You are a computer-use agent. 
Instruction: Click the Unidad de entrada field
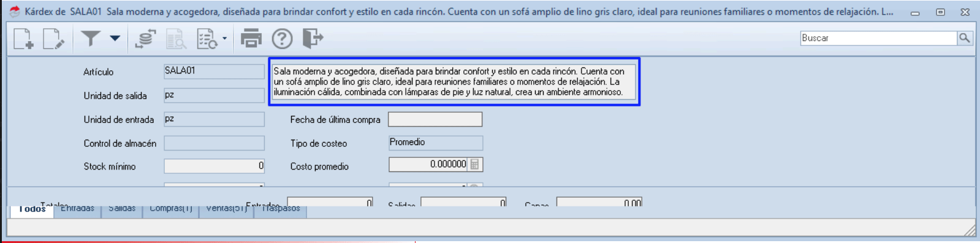coord(214,119)
